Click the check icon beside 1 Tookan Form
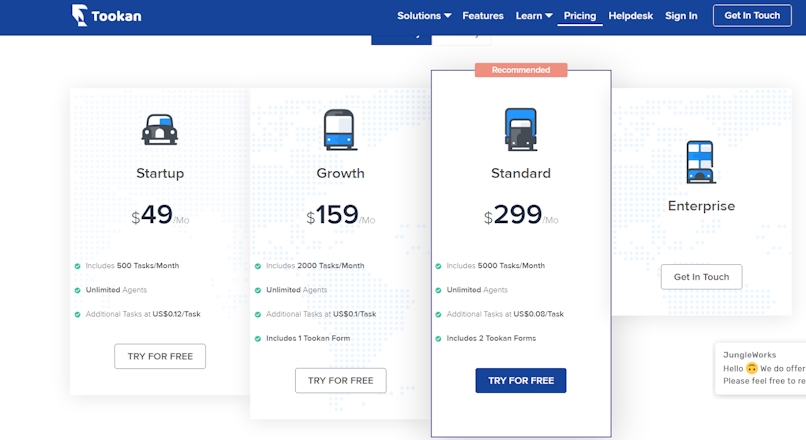The height and width of the screenshot is (440, 806). [258, 339]
